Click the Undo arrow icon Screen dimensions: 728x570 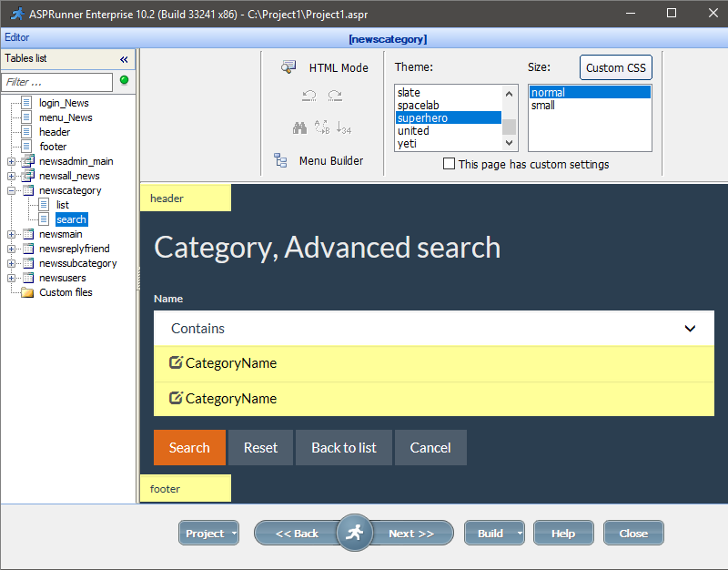click(x=308, y=96)
